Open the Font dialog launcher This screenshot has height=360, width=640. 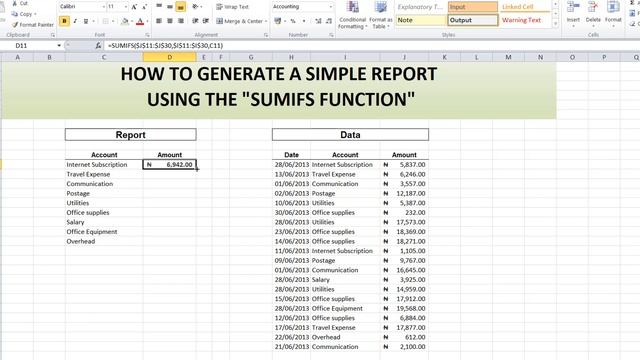(x=147, y=36)
